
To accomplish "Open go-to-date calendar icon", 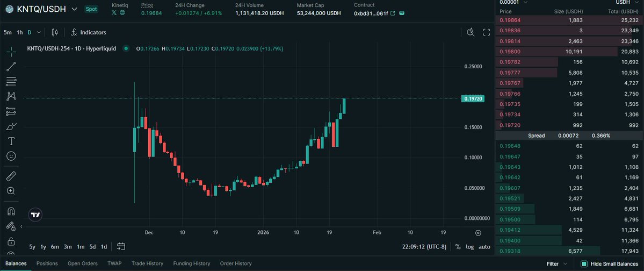I will [x=121, y=246].
